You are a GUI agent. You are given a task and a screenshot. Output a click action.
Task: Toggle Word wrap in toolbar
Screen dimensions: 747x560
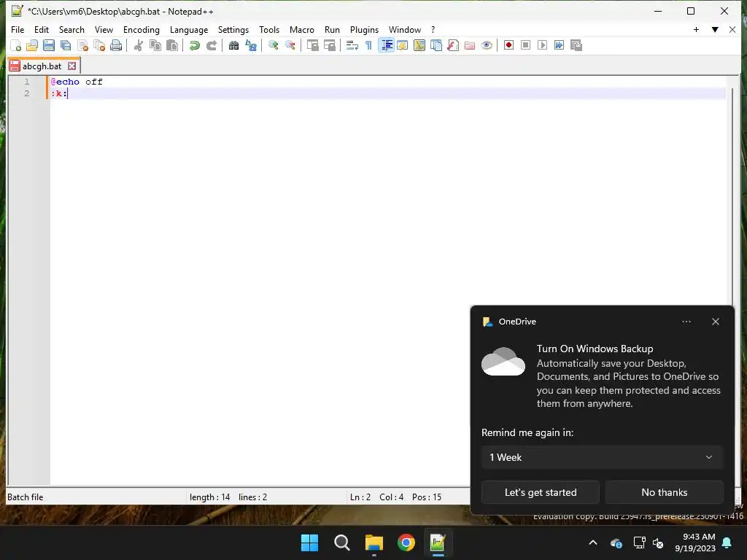[x=352, y=45]
